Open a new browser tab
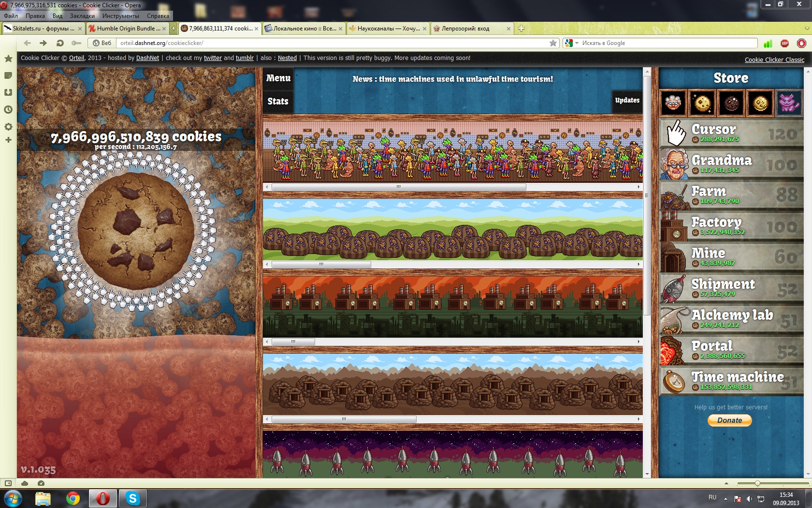Image resolution: width=812 pixels, height=508 pixels. click(x=521, y=29)
